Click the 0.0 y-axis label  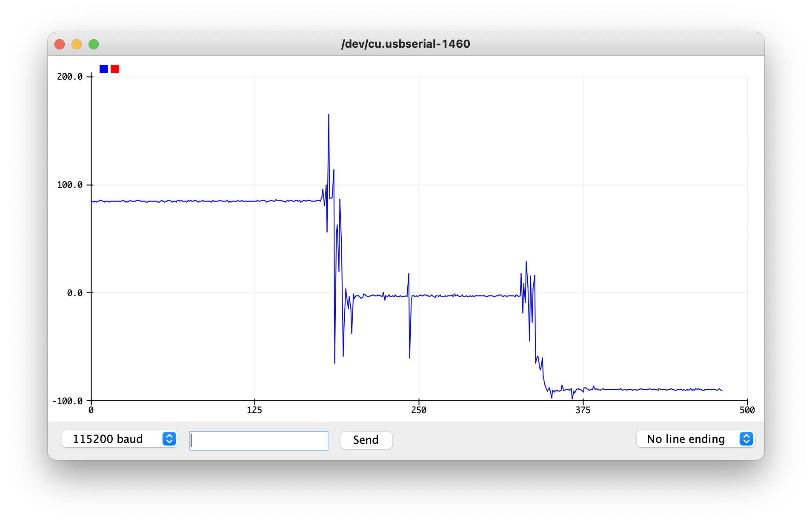[x=75, y=293]
